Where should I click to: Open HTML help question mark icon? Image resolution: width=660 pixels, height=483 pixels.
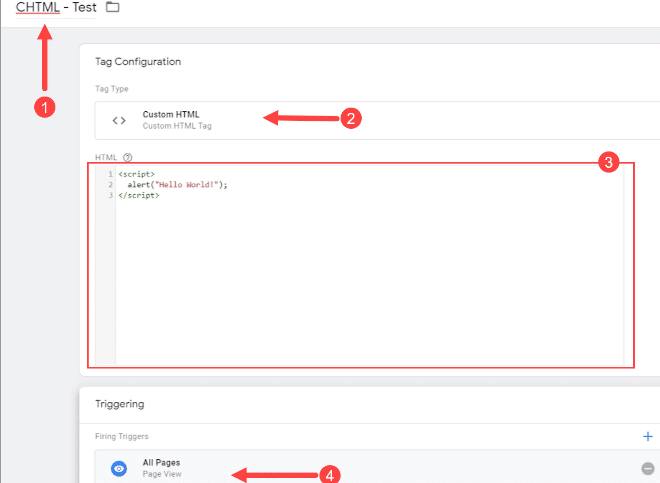(128, 157)
